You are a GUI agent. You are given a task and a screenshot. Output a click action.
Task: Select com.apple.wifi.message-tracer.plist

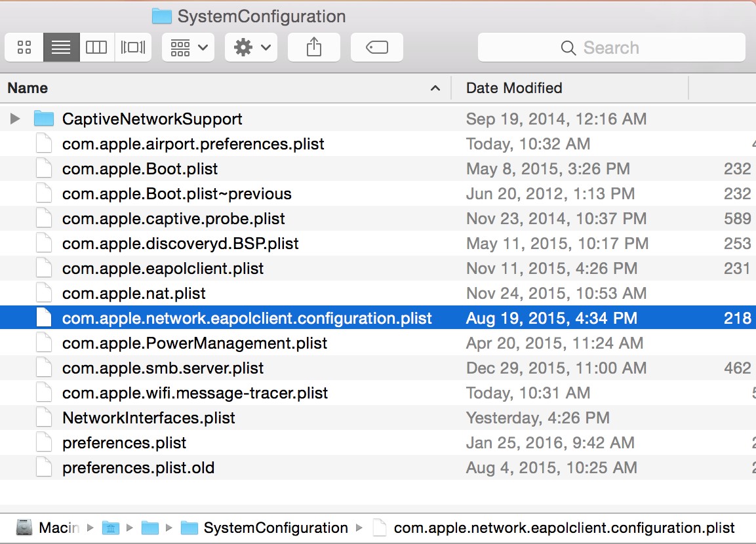pos(195,393)
